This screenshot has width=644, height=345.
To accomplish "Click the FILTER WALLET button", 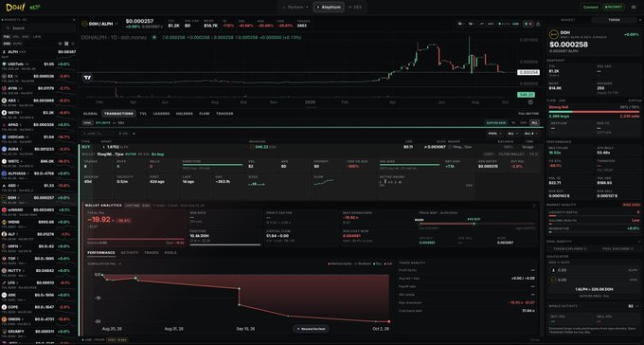I will [510, 154].
